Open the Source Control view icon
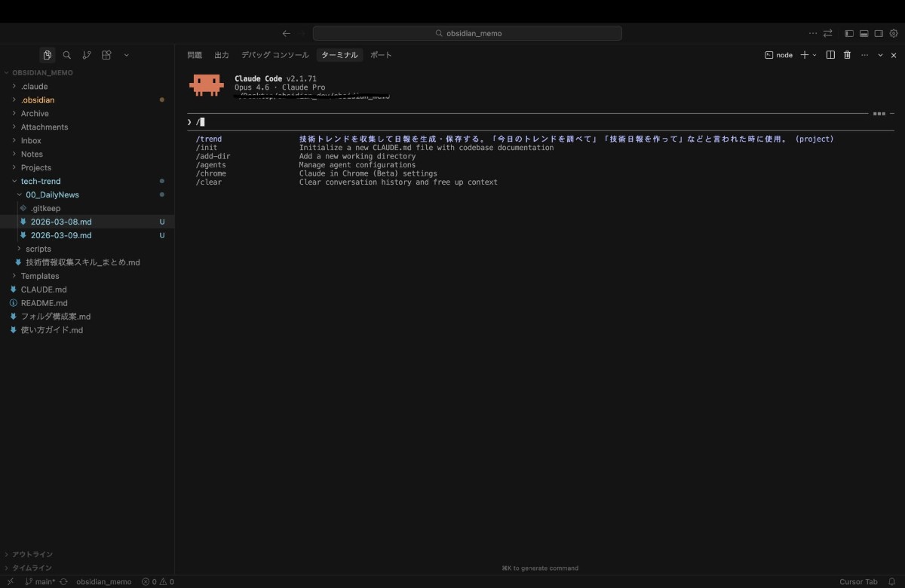Image resolution: width=905 pixels, height=588 pixels. point(87,55)
